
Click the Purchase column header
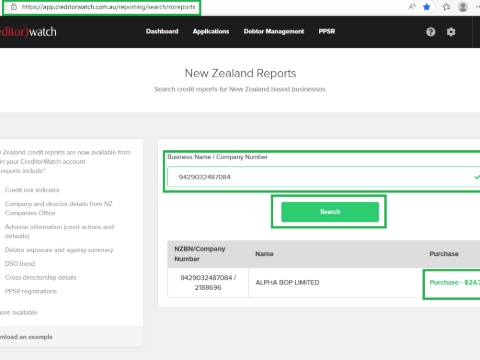[x=444, y=254]
